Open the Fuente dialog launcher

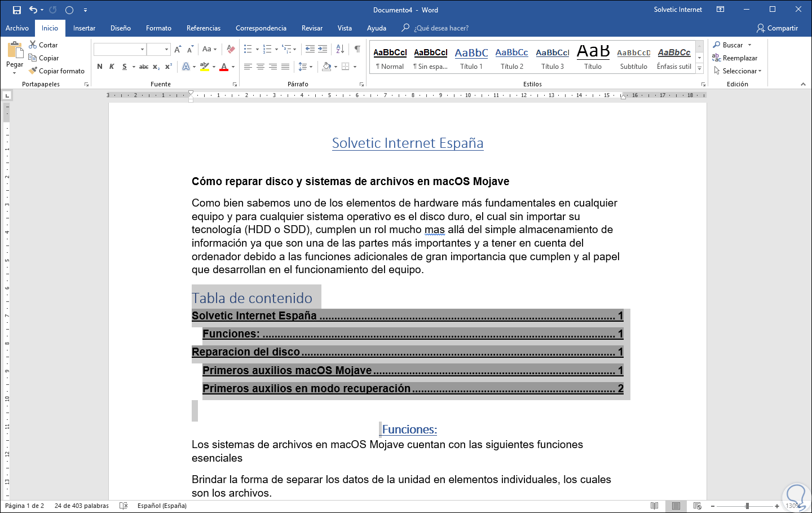[x=235, y=85]
